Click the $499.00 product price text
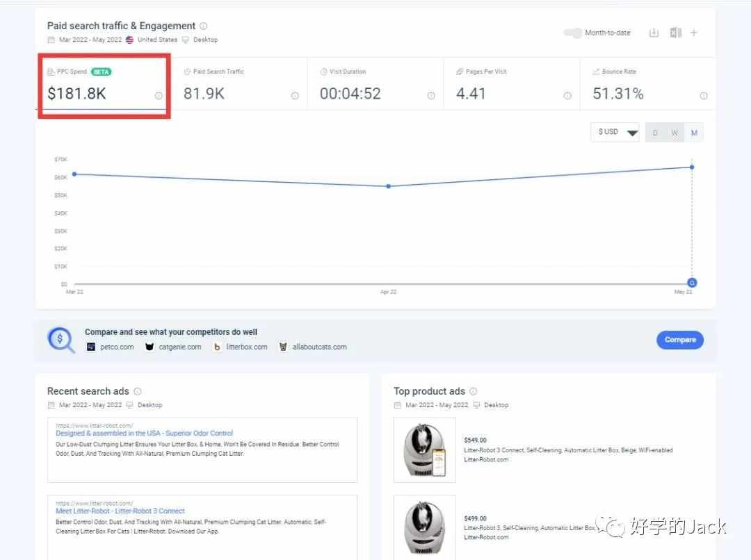Screen dimensions: 751x560 (x=475, y=519)
